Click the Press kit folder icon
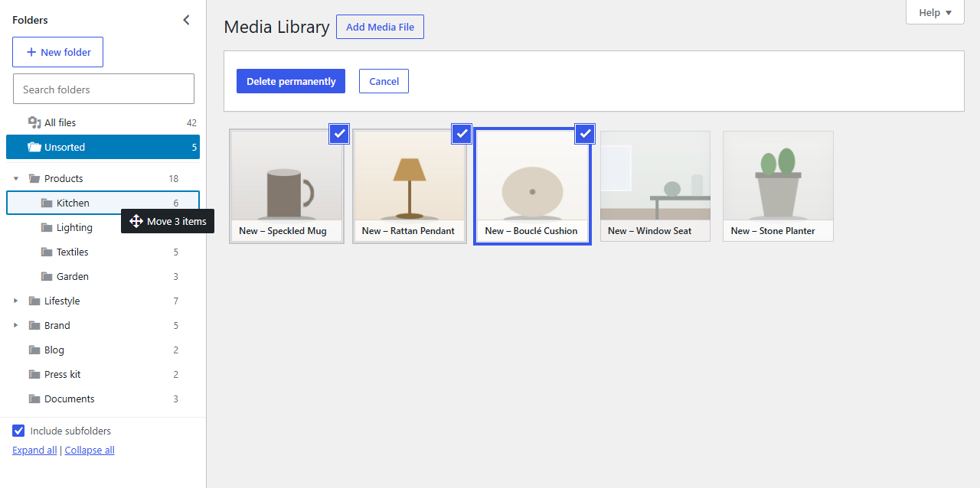The height and width of the screenshot is (488, 980). tap(34, 374)
